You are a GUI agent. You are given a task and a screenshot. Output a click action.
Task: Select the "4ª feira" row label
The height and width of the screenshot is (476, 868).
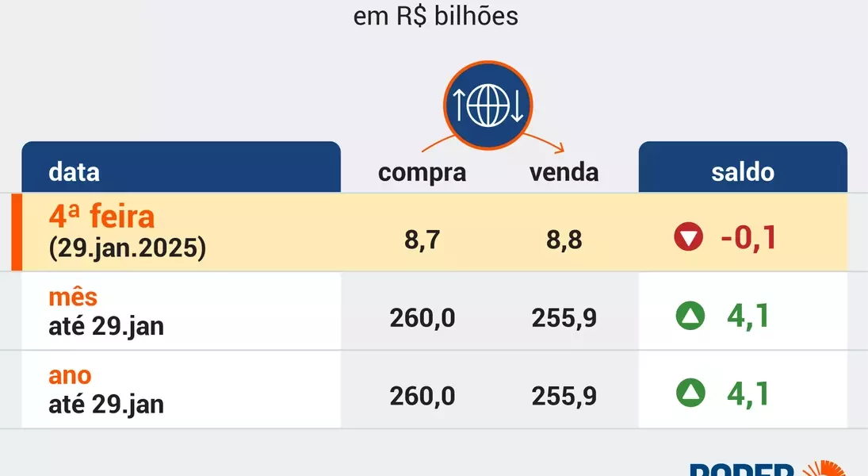pyautogui.click(x=101, y=216)
